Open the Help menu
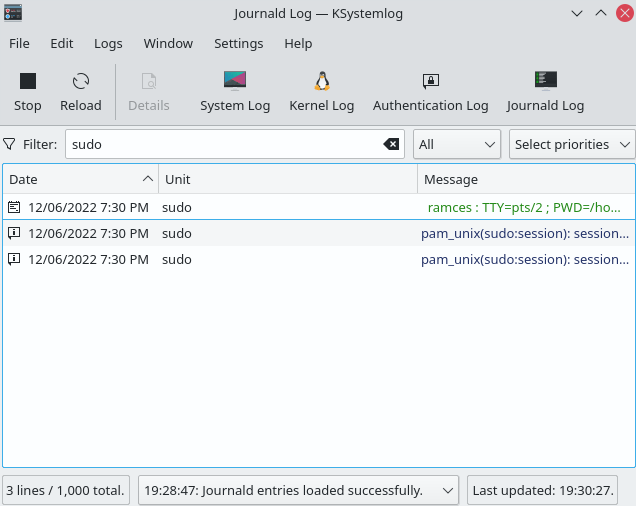 coord(298,43)
